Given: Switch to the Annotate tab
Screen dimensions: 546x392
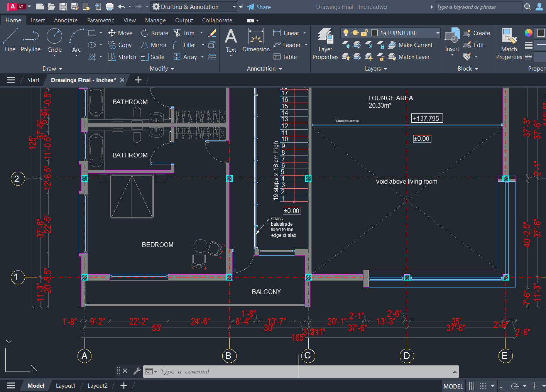Looking at the screenshot, I should tap(66, 20).
